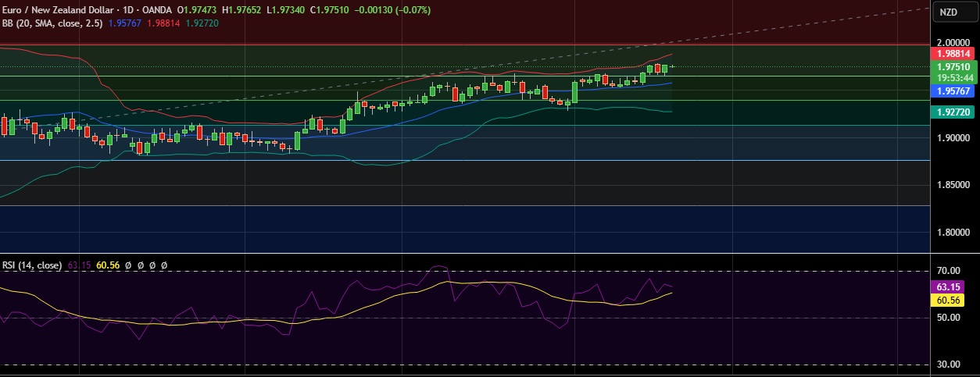
Task: Click the yellow 60.56 RSI average scale label
Action: coord(953,300)
